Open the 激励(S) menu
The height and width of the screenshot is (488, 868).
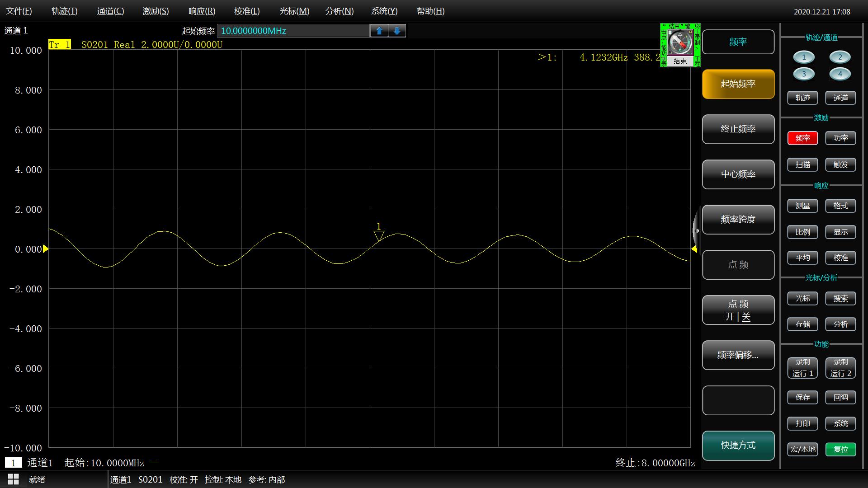tap(156, 11)
